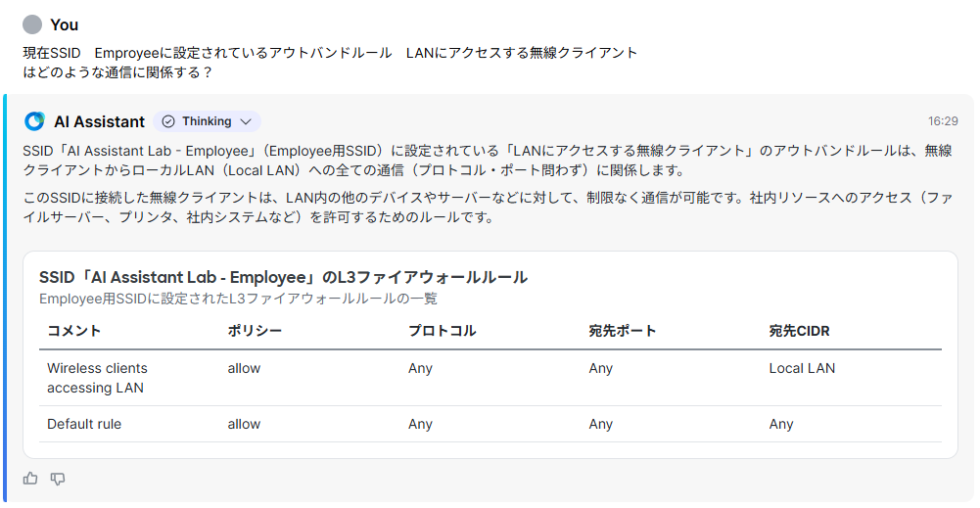
Task: Click the second answer paragraph starting with このSSIDに接続した
Action: 488,207
